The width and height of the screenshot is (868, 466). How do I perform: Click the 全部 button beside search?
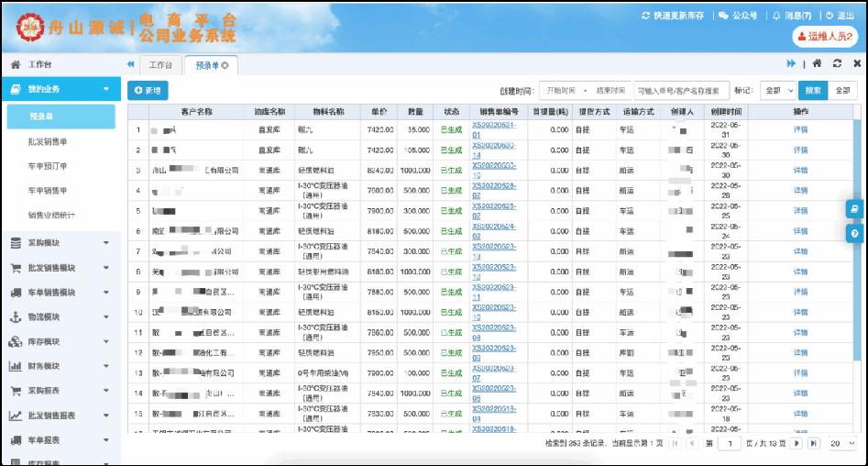(x=842, y=90)
